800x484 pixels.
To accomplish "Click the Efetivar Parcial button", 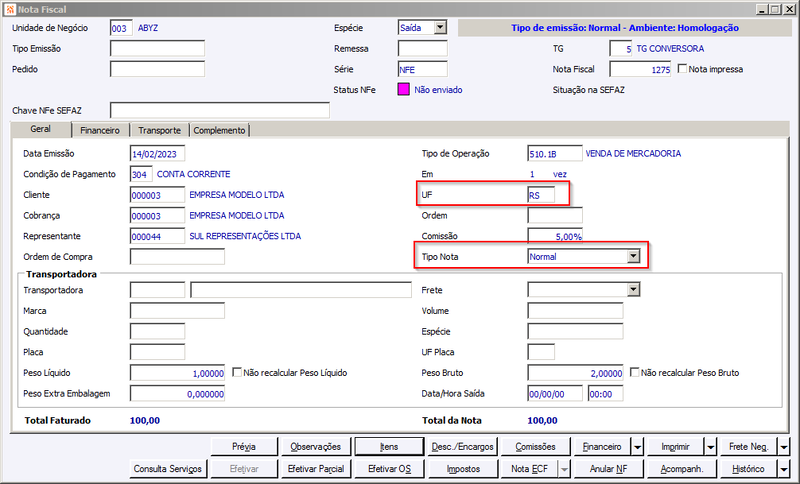I will coord(316,469).
